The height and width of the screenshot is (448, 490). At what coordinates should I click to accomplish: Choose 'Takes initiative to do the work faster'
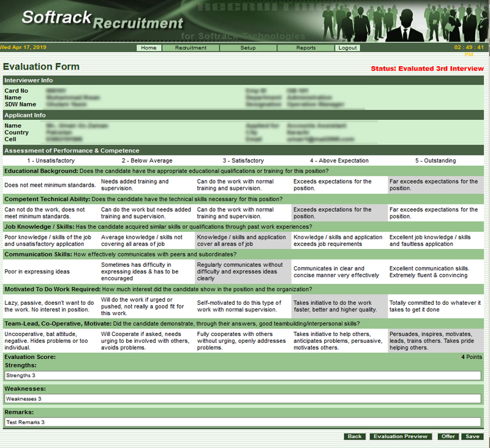(x=339, y=306)
